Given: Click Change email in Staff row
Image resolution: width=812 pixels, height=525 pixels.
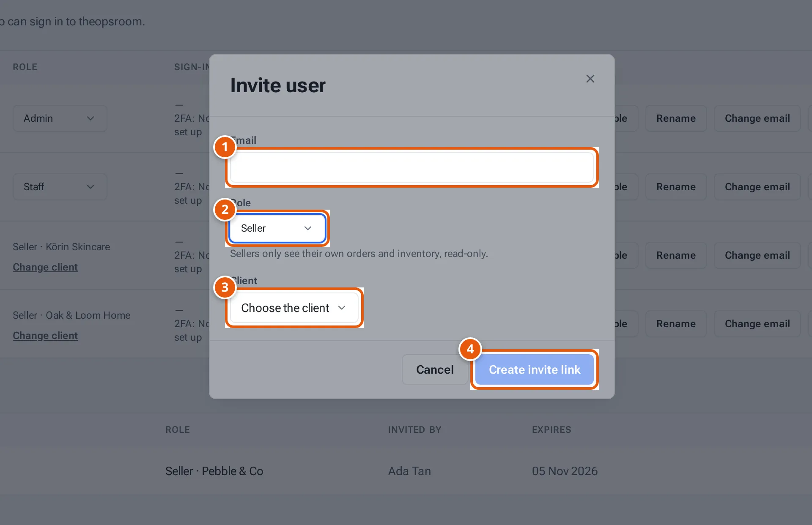Looking at the screenshot, I should click(x=757, y=187).
